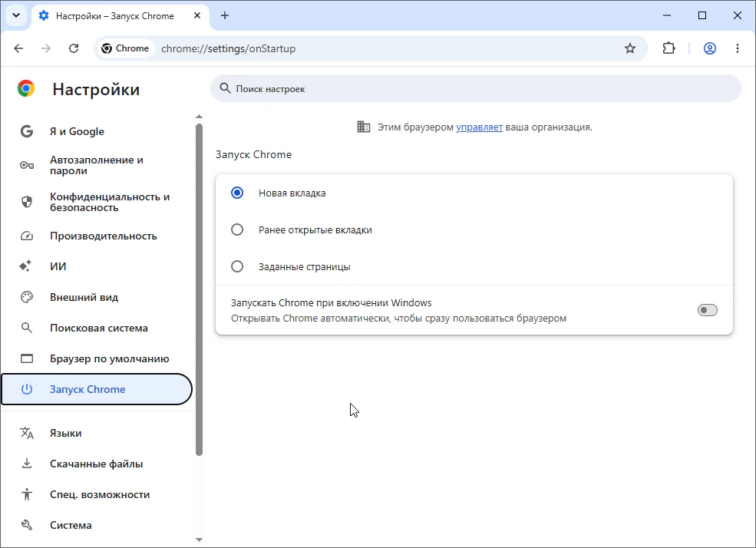Select Заданные страницы radio option
756x548 pixels.
[x=236, y=266]
